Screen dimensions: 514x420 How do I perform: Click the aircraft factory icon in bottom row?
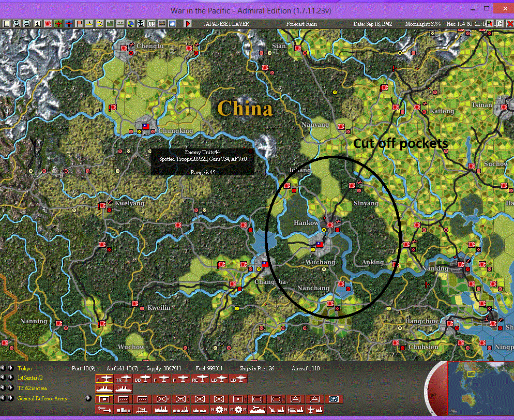click(315, 410)
